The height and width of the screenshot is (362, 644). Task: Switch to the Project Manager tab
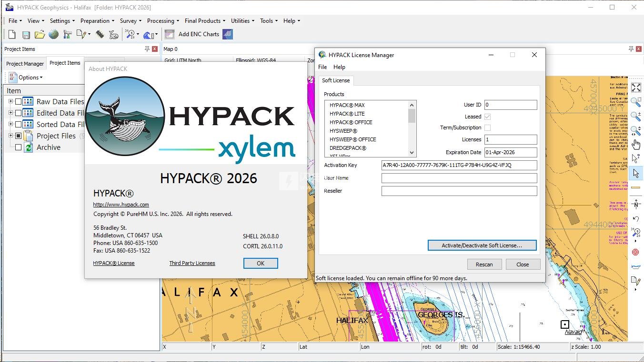25,64
